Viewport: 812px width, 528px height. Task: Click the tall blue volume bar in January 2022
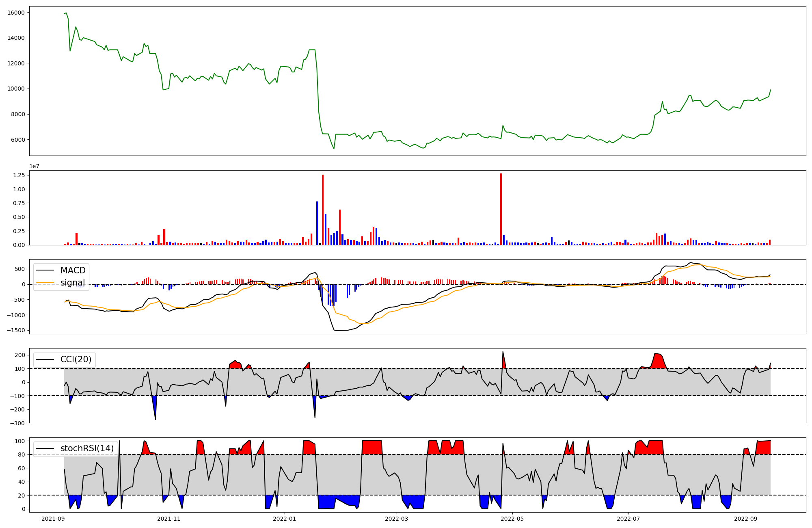point(317,223)
